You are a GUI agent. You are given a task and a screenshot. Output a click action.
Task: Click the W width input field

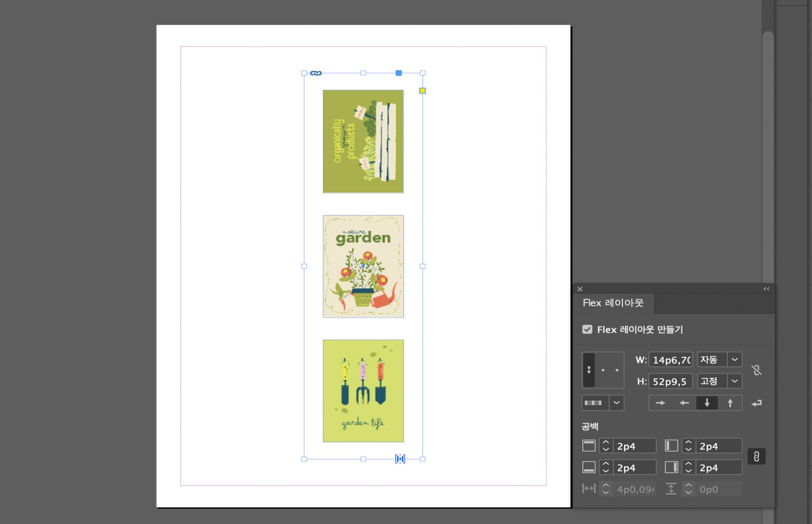tap(671, 360)
